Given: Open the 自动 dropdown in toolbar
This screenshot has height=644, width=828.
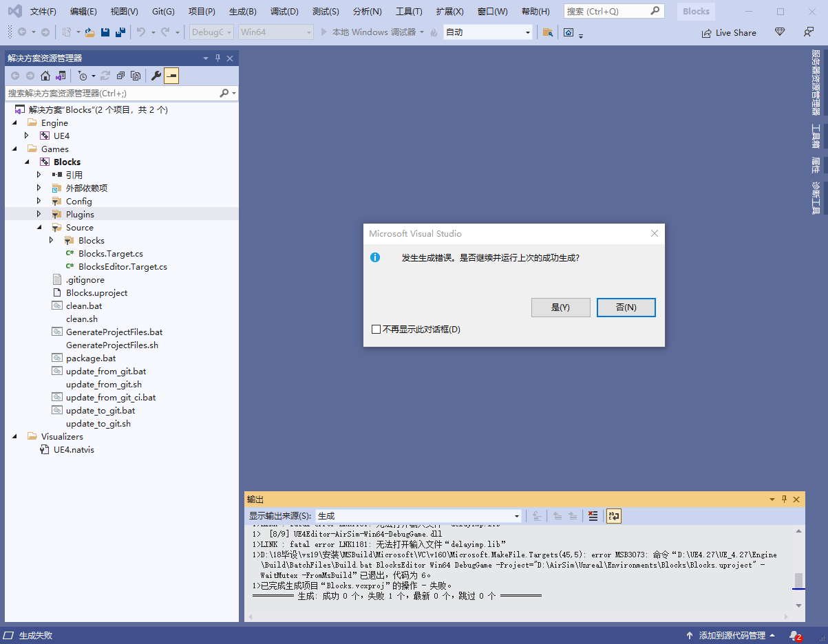Looking at the screenshot, I should pos(488,32).
